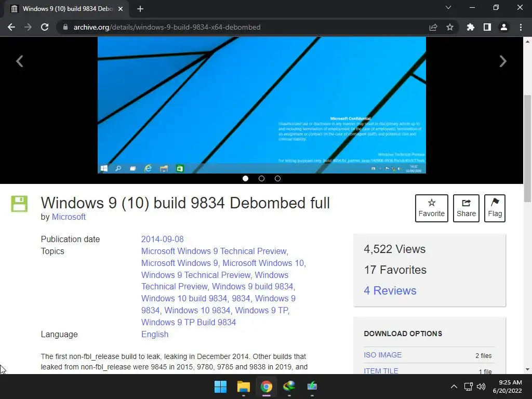Open the Microsoft author link
This screenshot has height=399, width=532.
click(x=69, y=217)
